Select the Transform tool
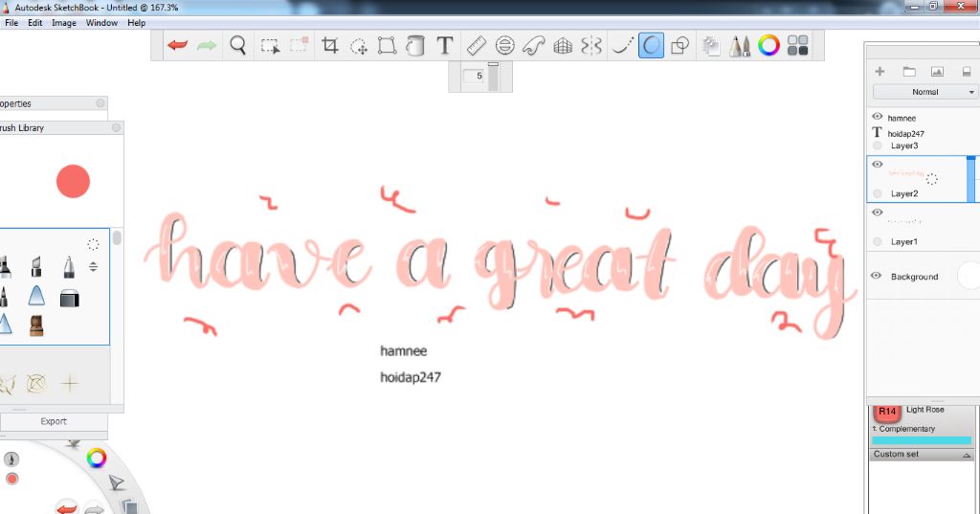The height and width of the screenshot is (514, 980). pyautogui.click(x=387, y=46)
